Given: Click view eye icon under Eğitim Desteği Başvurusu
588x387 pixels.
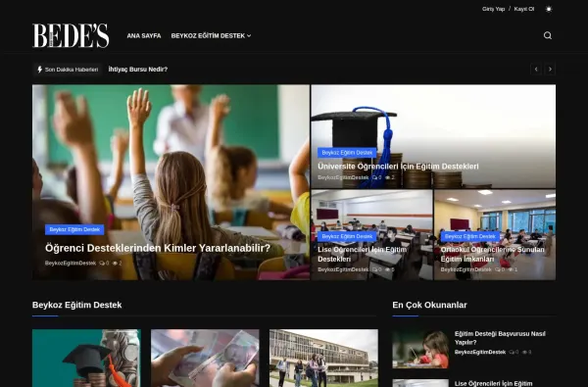Looking at the screenshot, I should [x=524, y=352].
